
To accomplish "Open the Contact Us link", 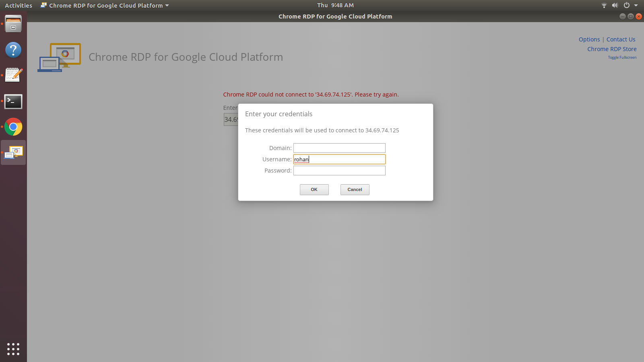I will tap(621, 39).
